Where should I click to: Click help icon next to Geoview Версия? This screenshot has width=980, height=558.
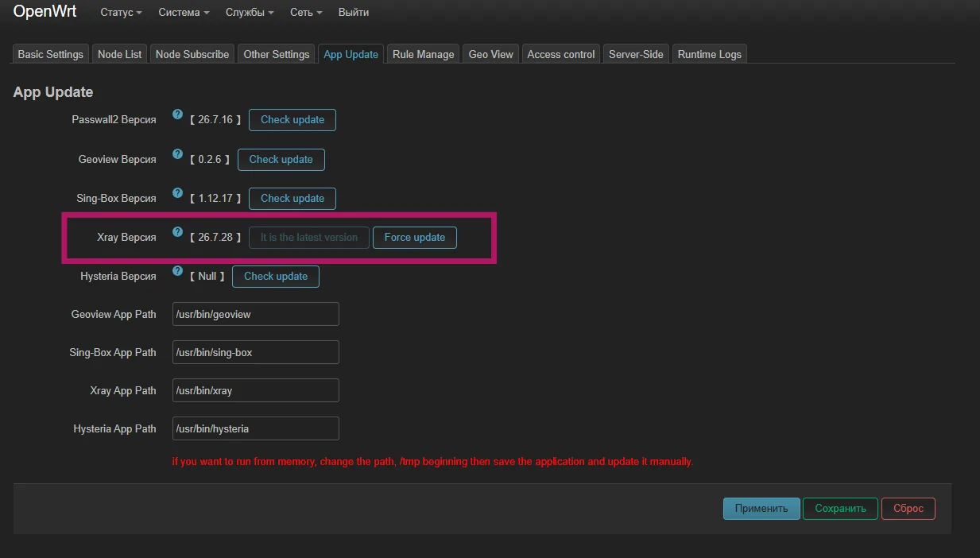tap(178, 154)
